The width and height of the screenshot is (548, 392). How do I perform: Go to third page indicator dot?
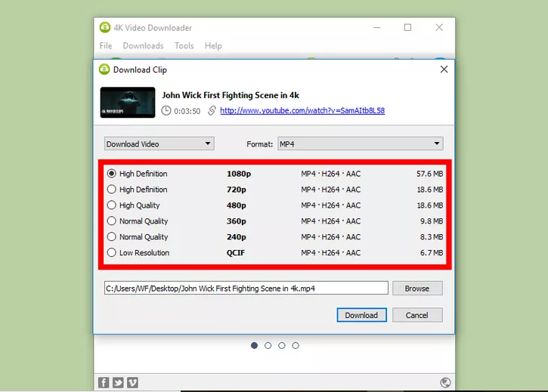[282, 345]
